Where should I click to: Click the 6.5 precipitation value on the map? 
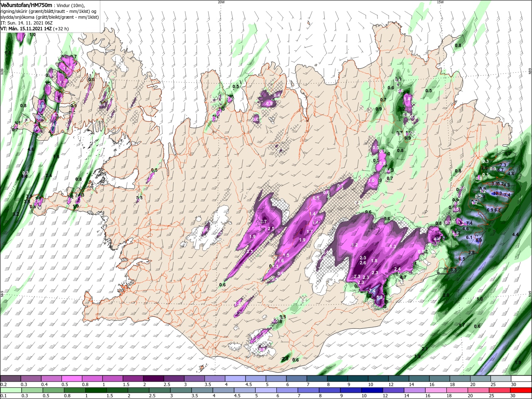tap(461, 259)
